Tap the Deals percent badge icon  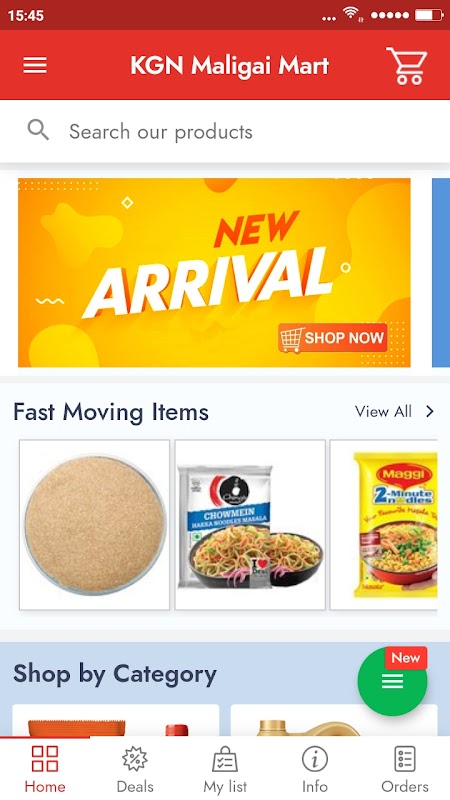[135, 759]
